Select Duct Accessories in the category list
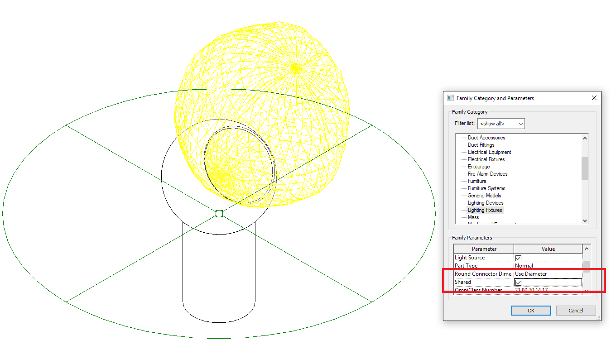The height and width of the screenshot is (364, 611). tap(486, 138)
